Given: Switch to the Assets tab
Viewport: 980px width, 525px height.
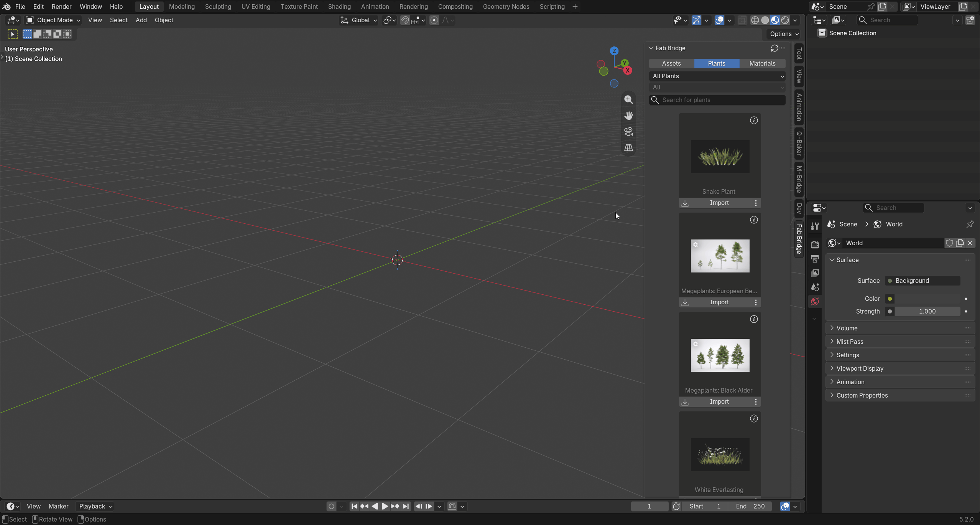Looking at the screenshot, I should (x=671, y=64).
